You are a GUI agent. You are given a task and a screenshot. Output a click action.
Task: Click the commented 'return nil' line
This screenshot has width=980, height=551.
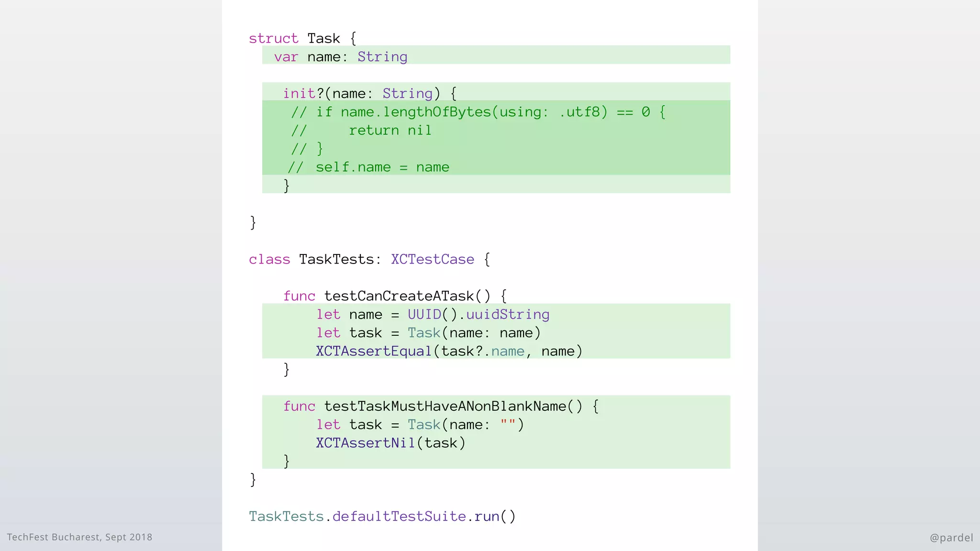point(361,130)
